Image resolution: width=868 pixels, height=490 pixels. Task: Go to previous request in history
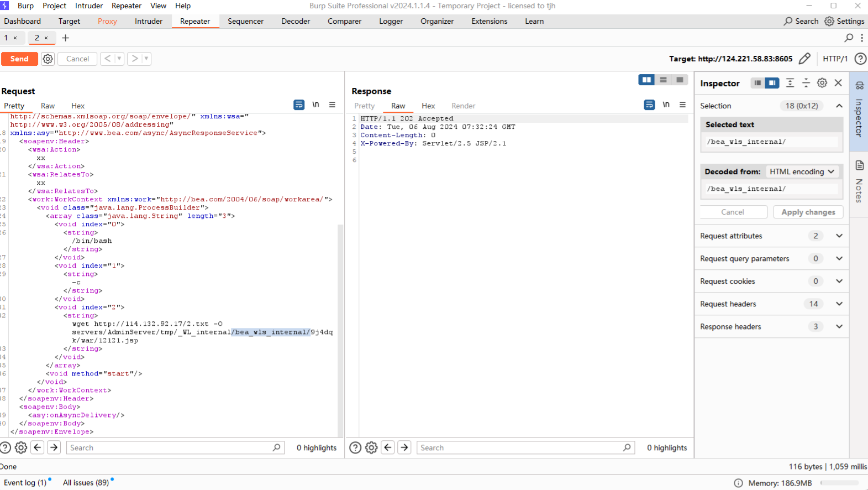108,59
